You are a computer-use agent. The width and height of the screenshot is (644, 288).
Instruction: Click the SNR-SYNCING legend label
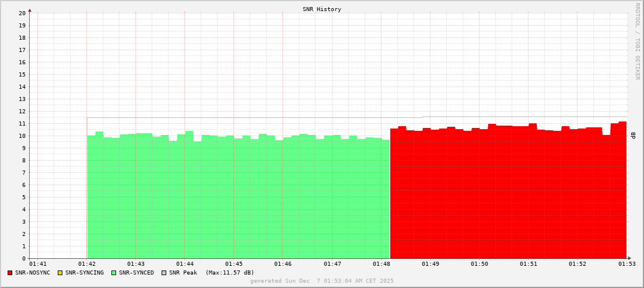pyautogui.click(x=85, y=273)
